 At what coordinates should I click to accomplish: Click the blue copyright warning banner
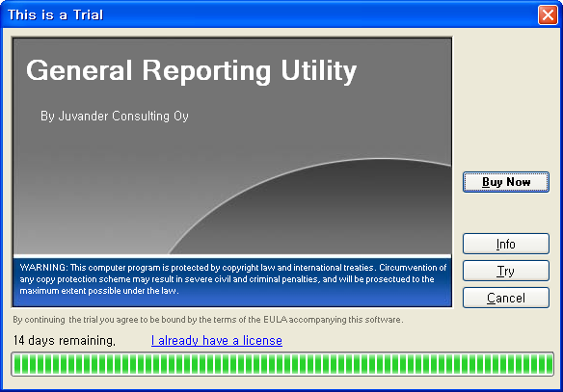point(232,282)
